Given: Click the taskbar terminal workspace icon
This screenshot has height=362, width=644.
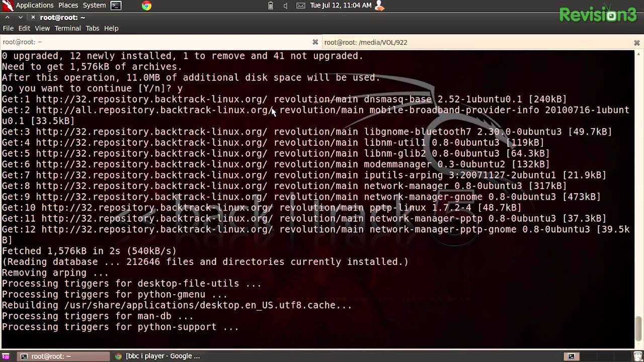Looking at the screenshot, I should pyautogui.click(x=571, y=356).
